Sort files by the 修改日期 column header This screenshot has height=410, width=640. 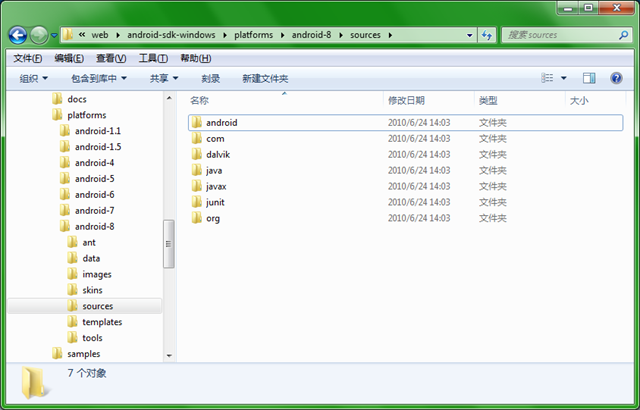pyautogui.click(x=406, y=100)
